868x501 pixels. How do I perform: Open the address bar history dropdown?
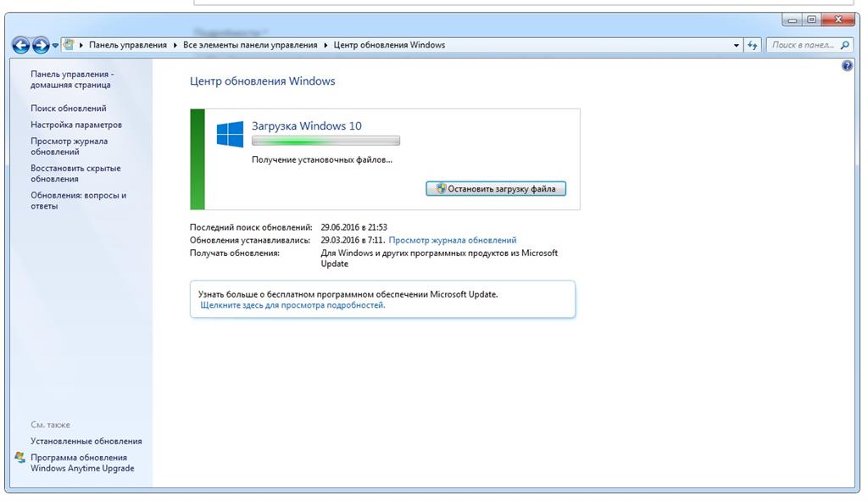tap(737, 46)
